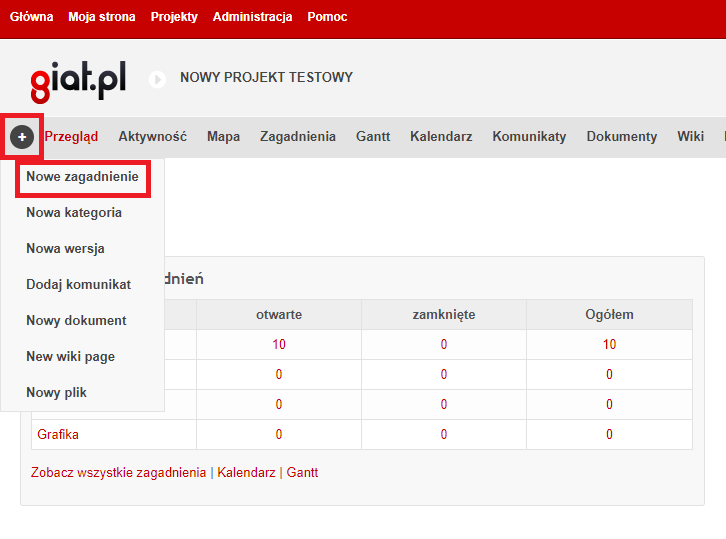Open the Zagadnienia tab
Screen dimensions: 726x539
coord(298,137)
